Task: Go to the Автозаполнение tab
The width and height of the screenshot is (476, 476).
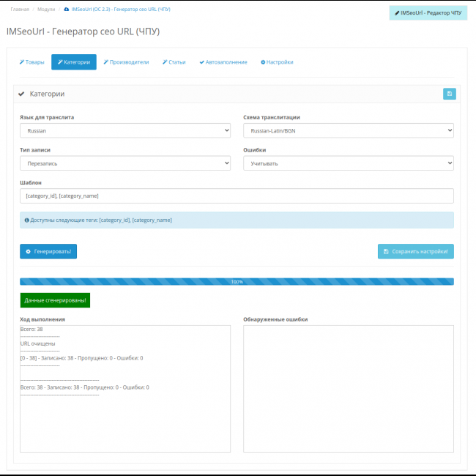Action: [223, 62]
